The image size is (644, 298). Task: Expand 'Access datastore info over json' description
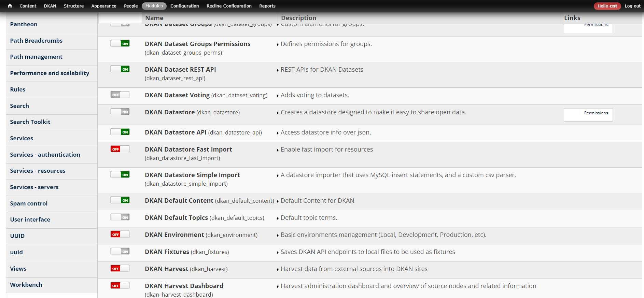tap(324, 132)
